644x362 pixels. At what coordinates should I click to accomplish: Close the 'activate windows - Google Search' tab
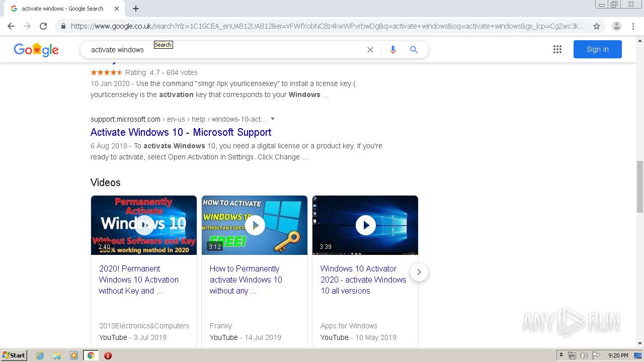pyautogui.click(x=117, y=9)
